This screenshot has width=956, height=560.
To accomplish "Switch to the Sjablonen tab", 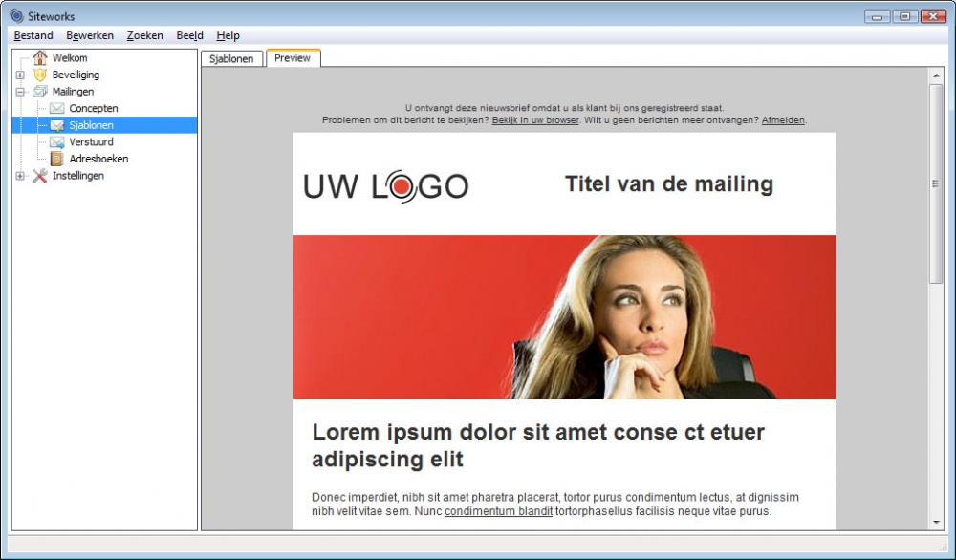I will pyautogui.click(x=231, y=58).
